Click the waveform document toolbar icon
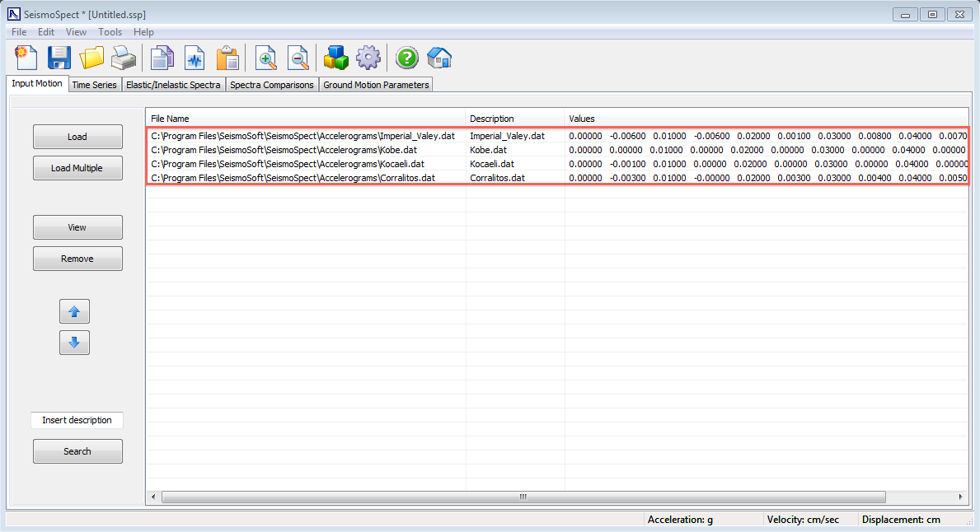 (x=195, y=58)
